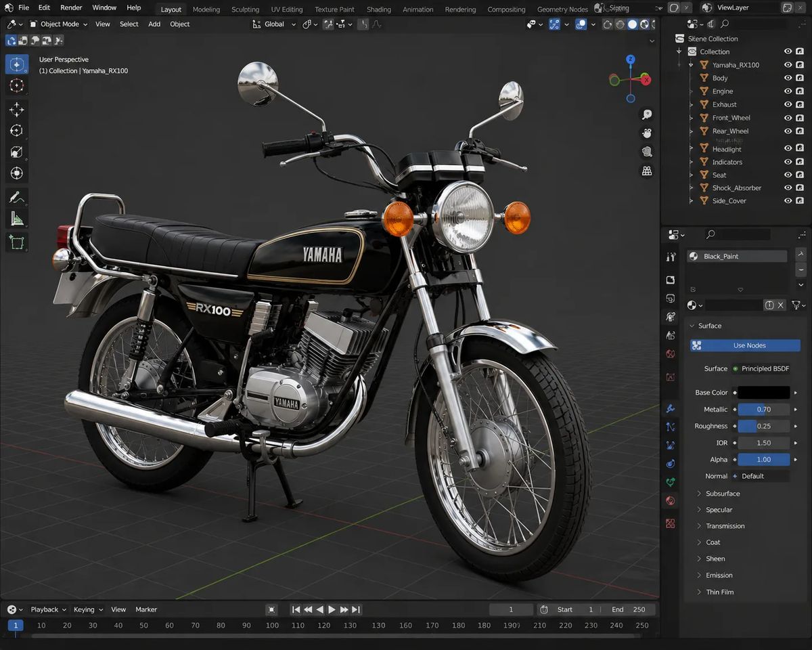Open the Add menu in viewport header

pyautogui.click(x=154, y=24)
